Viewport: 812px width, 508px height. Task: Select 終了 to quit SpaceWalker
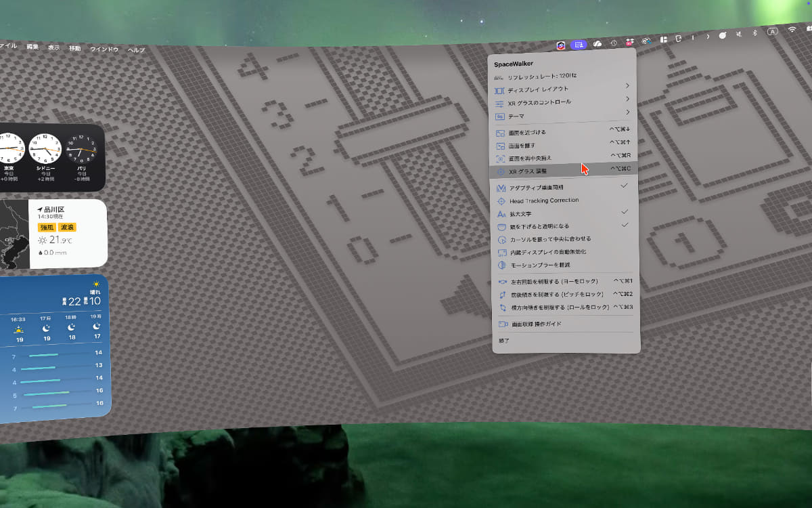coord(503,342)
